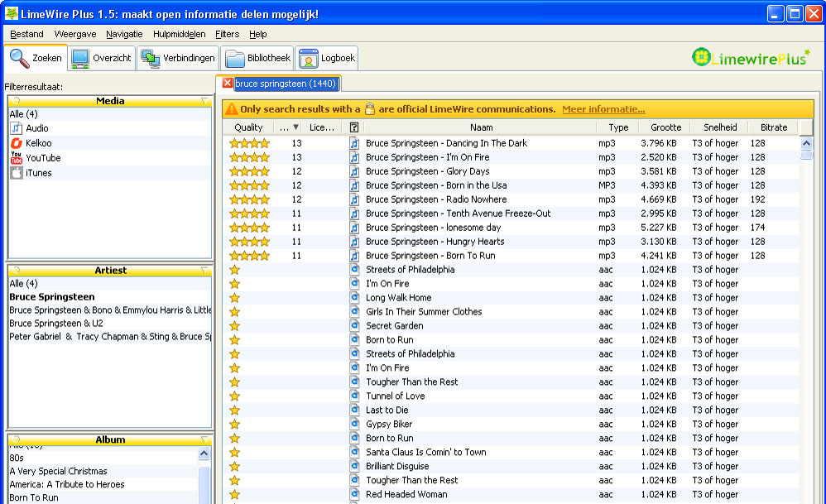Screen dimensions: 826x504
Task: Switch to the Overzicht tab
Action: [102, 58]
